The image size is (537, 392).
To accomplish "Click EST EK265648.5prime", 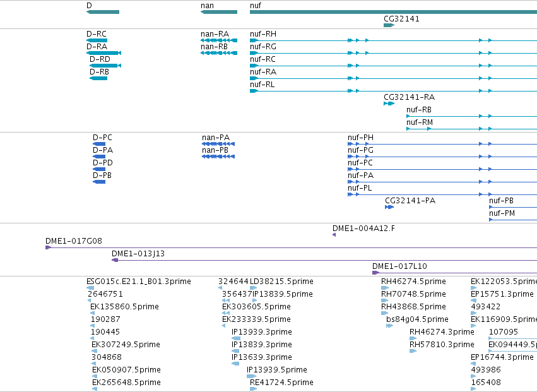I will click(95, 389).
